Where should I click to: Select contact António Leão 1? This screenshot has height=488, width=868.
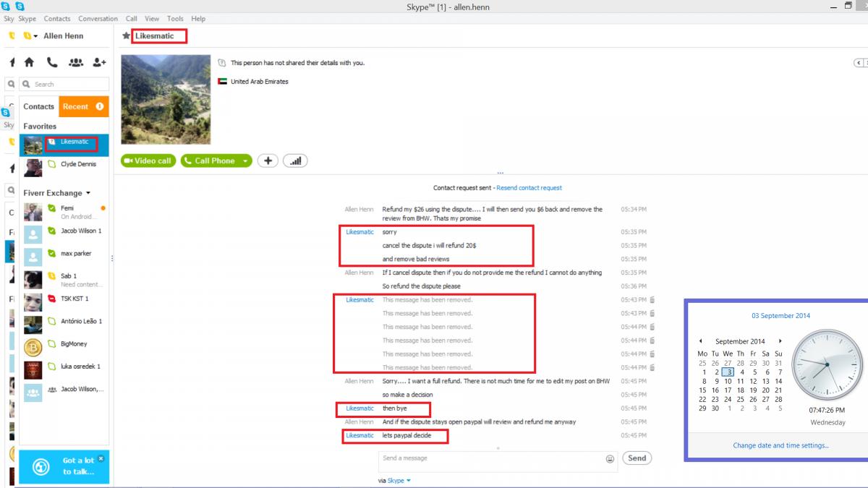(x=64, y=325)
